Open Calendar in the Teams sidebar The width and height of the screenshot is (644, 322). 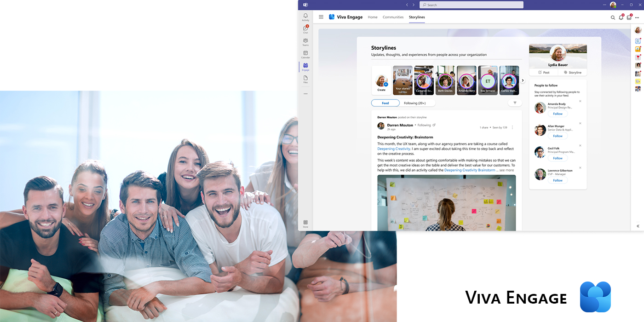[305, 54]
